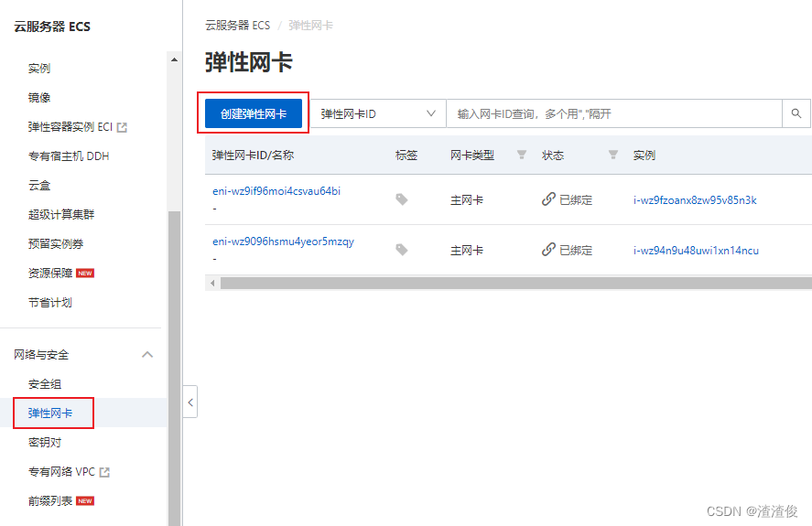Open ENI eni-wz9if96moi4csvau64bi details
Screen dimensions: 812x526
click(276, 191)
